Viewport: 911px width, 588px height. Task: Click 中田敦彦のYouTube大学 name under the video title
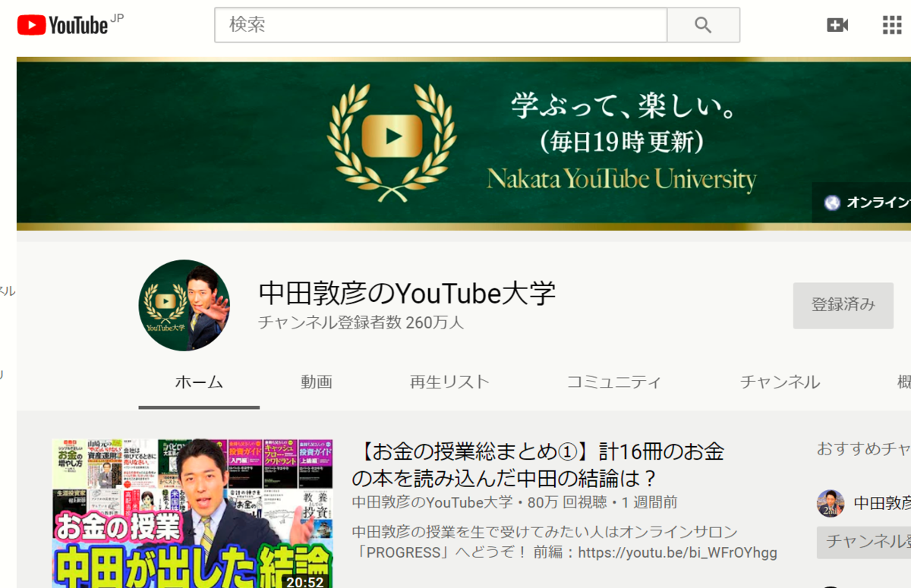432,502
